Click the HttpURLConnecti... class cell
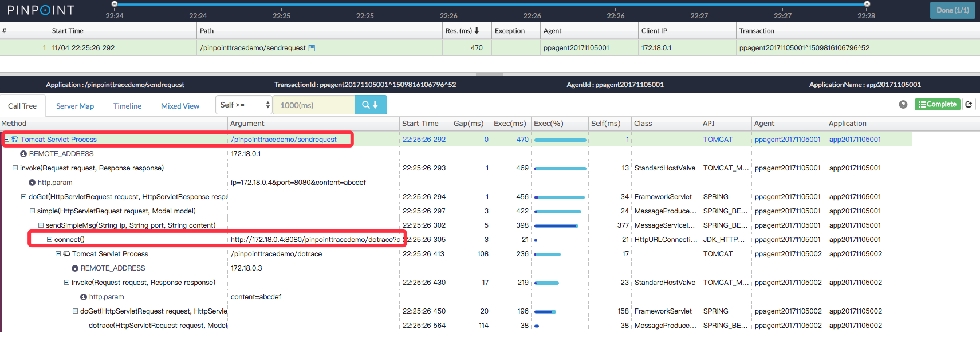This screenshot has width=980, height=345. point(665,240)
